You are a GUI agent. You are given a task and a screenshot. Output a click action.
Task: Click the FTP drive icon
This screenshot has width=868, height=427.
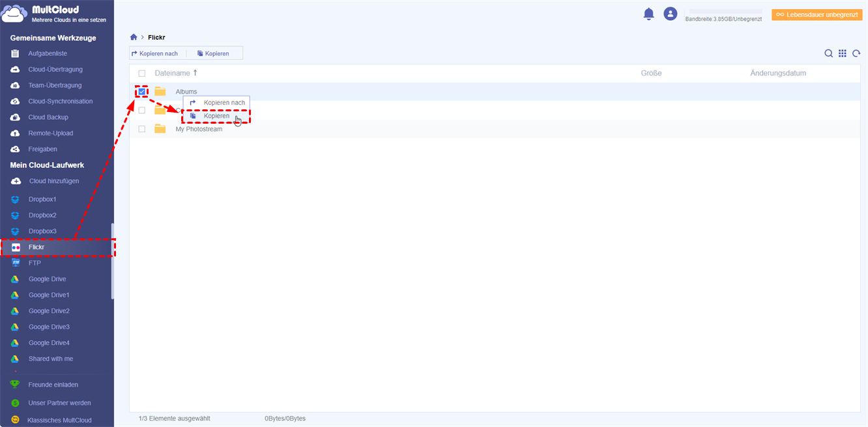click(x=15, y=263)
